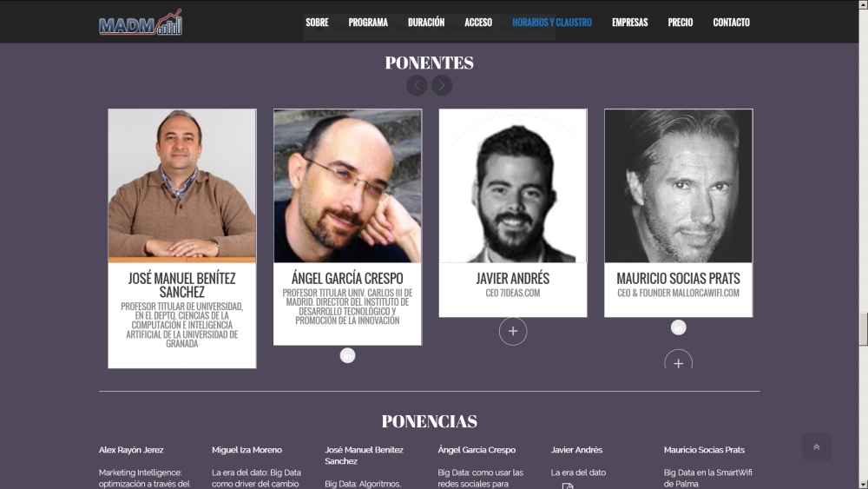Viewport: 868px width, 489px height.
Task: Open Ángel García Crespo's LinkedIn icon
Action: (347, 355)
